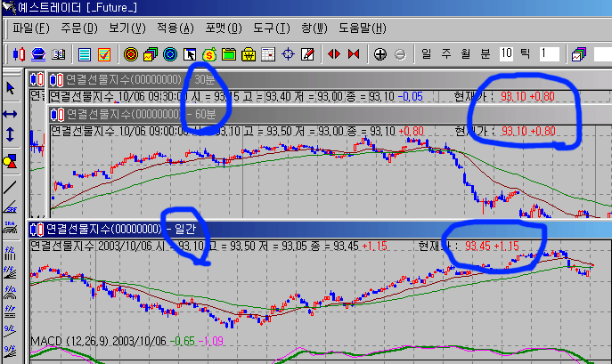Zoom out with the minus magnifier icon
Viewport: 612px width, 364px height.
400,54
